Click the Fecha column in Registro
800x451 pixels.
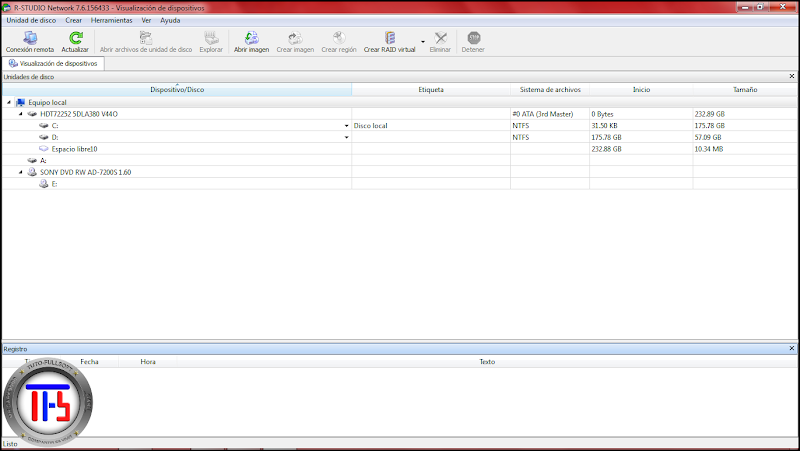[x=89, y=362]
